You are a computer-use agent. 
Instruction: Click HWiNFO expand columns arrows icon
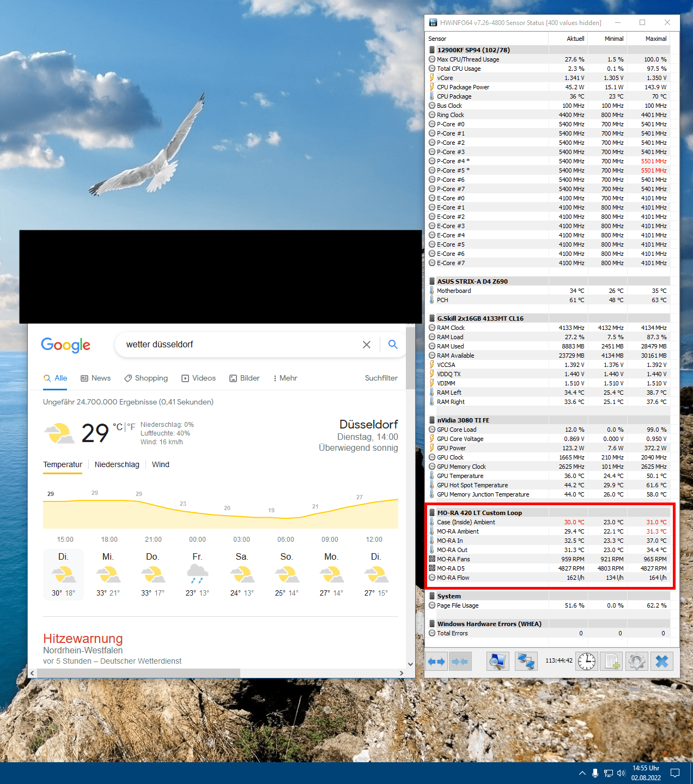tap(436, 661)
